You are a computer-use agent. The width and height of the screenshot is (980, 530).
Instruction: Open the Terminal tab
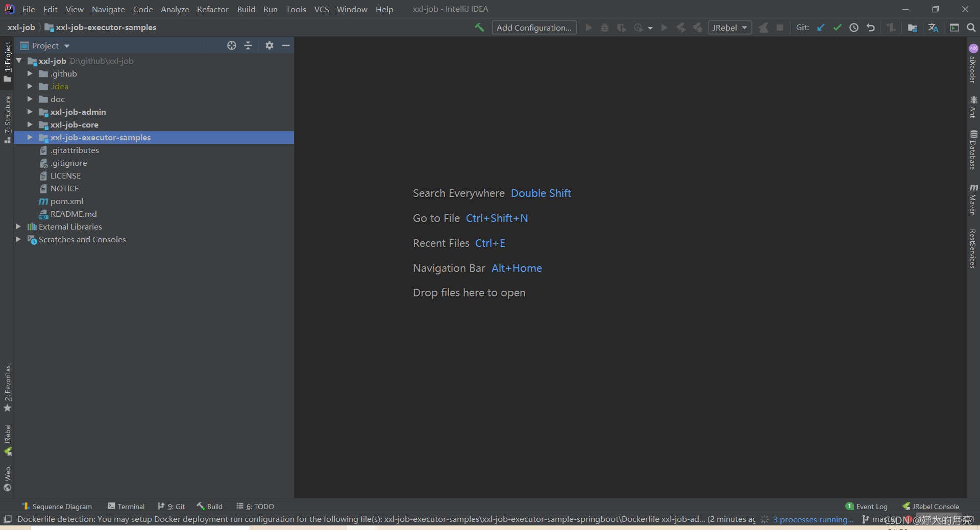[126, 507]
